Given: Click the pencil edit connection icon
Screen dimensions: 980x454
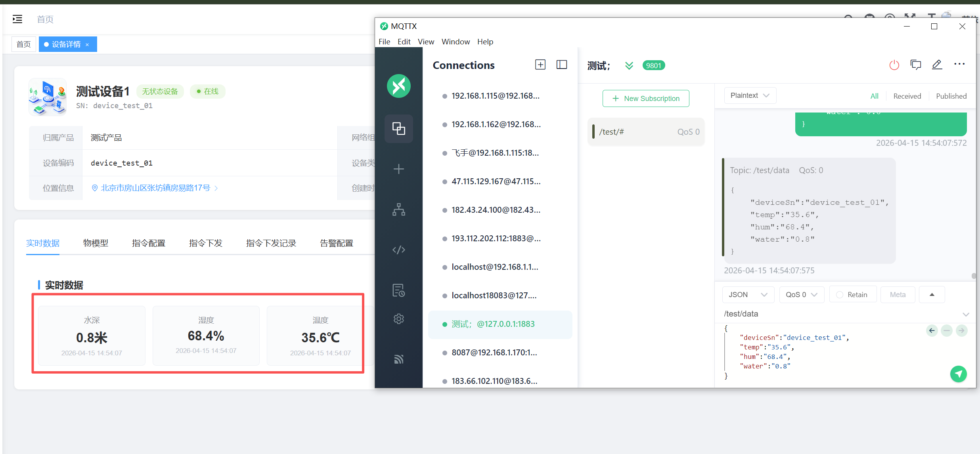Looking at the screenshot, I should pyautogui.click(x=937, y=65).
